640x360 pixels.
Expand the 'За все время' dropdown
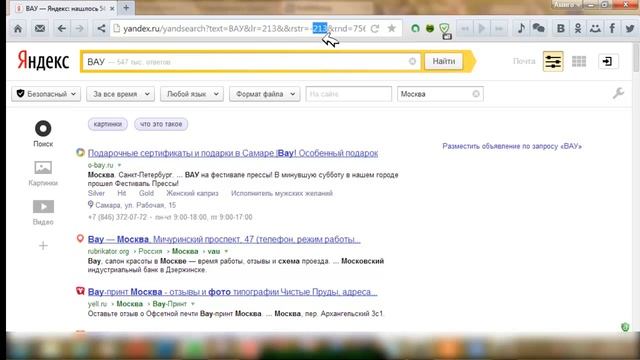[x=120, y=94]
